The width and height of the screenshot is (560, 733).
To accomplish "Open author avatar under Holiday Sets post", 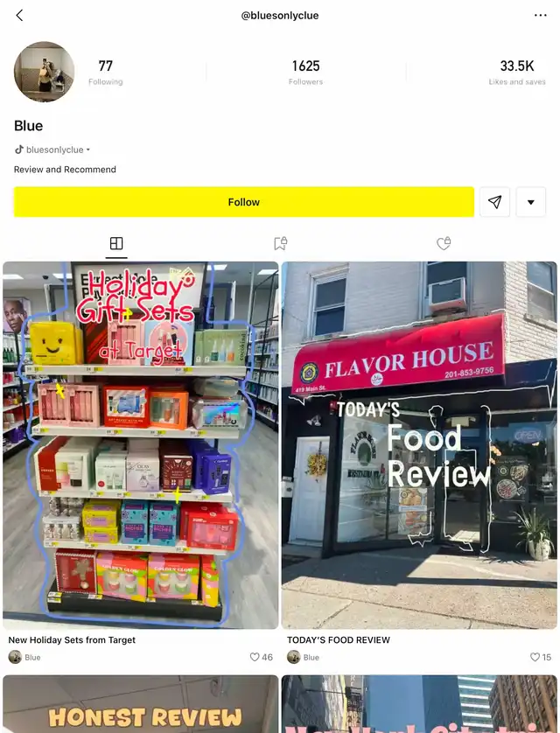I will [15, 657].
